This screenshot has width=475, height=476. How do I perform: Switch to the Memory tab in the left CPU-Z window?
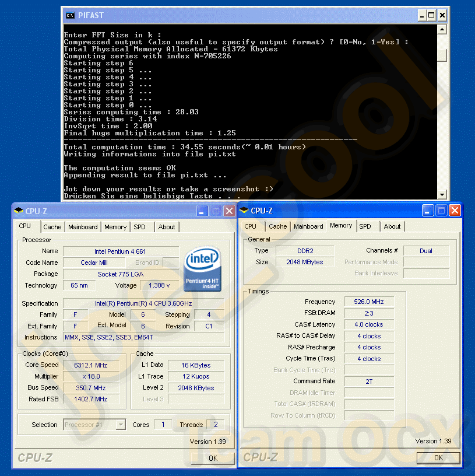(115, 227)
